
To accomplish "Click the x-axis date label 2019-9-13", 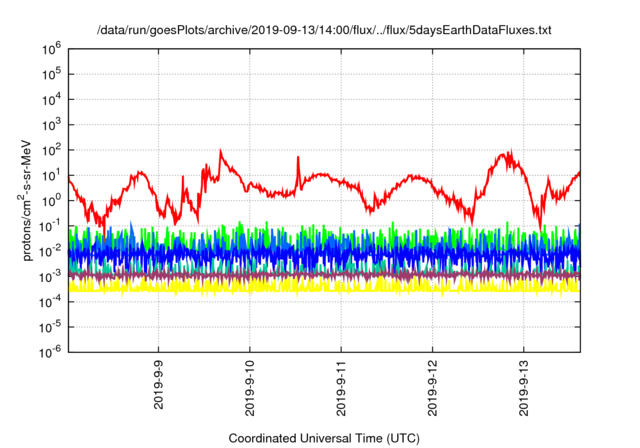I will click(x=524, y=388).
